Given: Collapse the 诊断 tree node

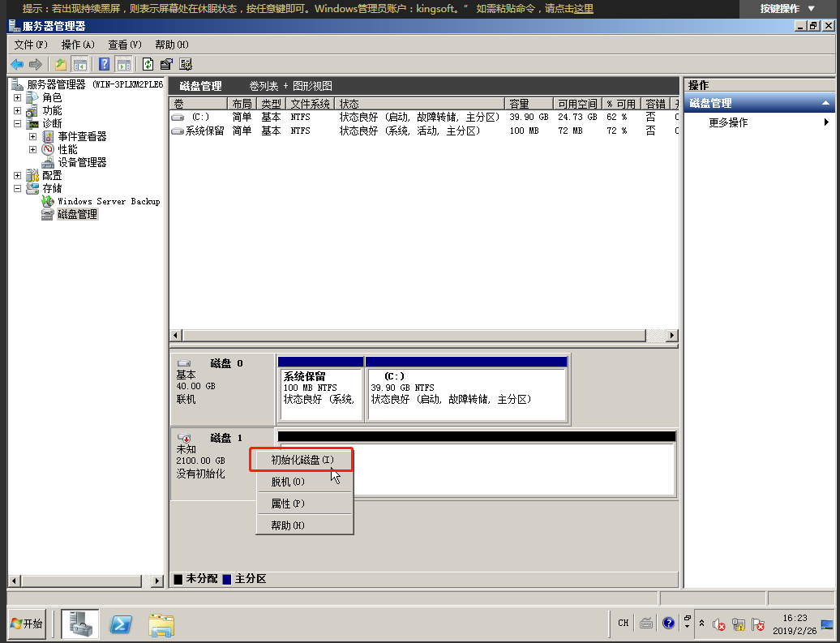Looking at the screenshot, I should coord(18,123).
